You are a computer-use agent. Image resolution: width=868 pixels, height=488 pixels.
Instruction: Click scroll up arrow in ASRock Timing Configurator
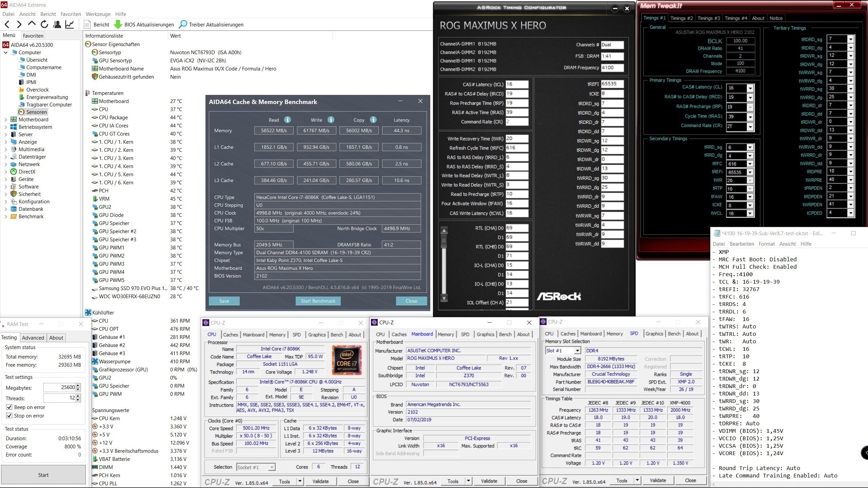tap(444, 230)
